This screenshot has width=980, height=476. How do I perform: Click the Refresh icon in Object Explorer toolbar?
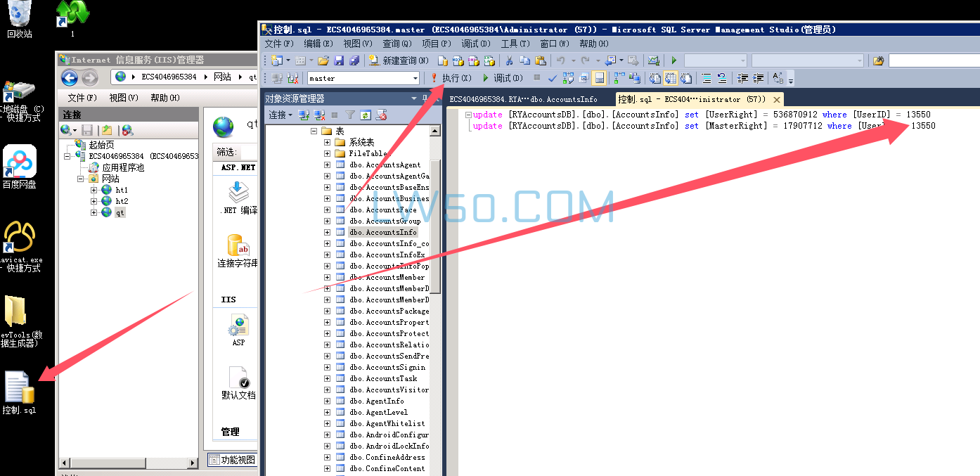tap(366, 115)
